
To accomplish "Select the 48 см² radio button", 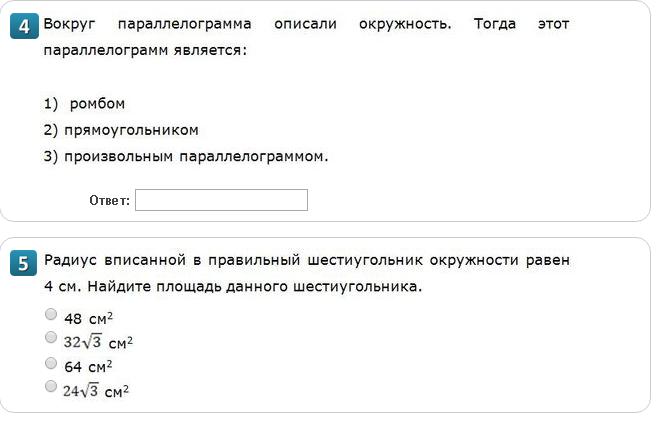I will click(51, 314).
